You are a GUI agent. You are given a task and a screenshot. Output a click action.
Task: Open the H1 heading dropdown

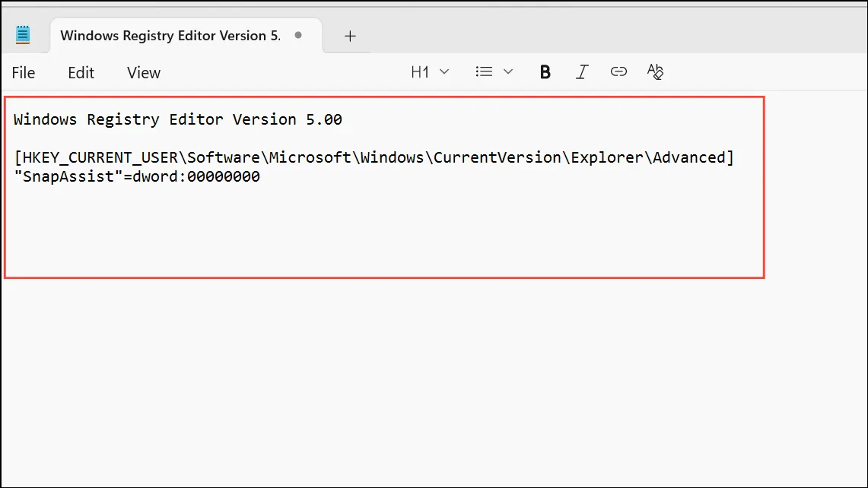(430, 72)
